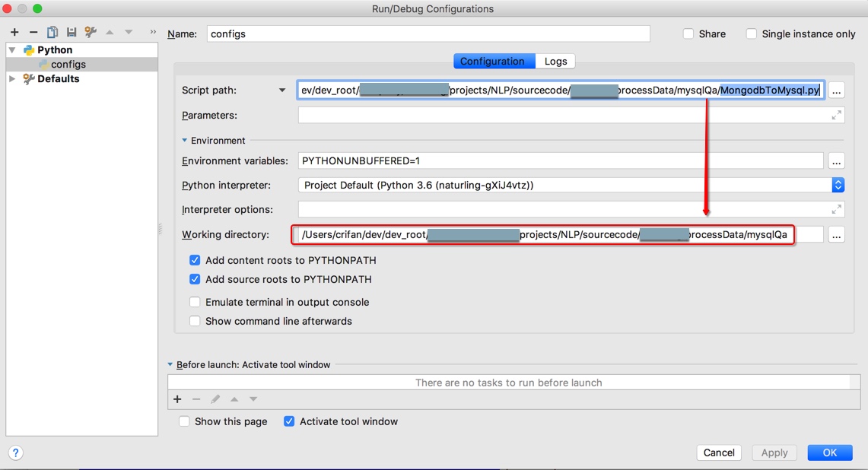Viewport: 868px width, 470px height.
Task: Enable Show command line afterwards
Action: (x=195, y=321)
